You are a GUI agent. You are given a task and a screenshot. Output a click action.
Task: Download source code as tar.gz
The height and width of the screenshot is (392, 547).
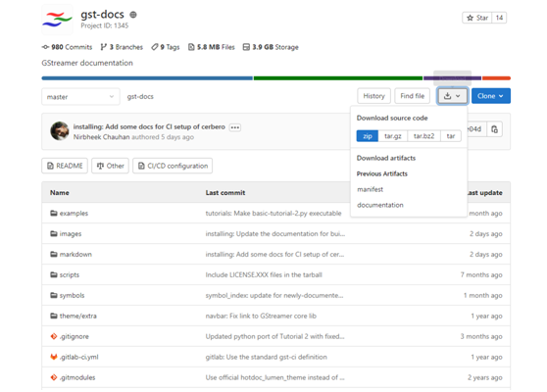click(x=393, y=136)
